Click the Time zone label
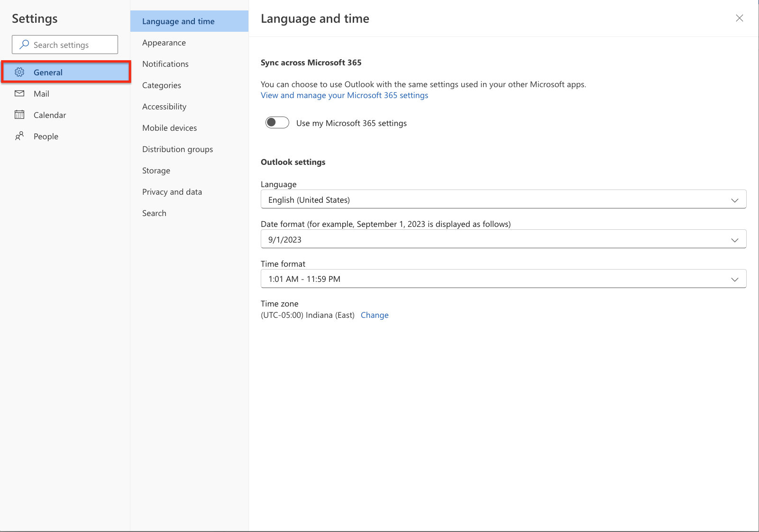The image size is (759, 532). click(x=280, y=304)
